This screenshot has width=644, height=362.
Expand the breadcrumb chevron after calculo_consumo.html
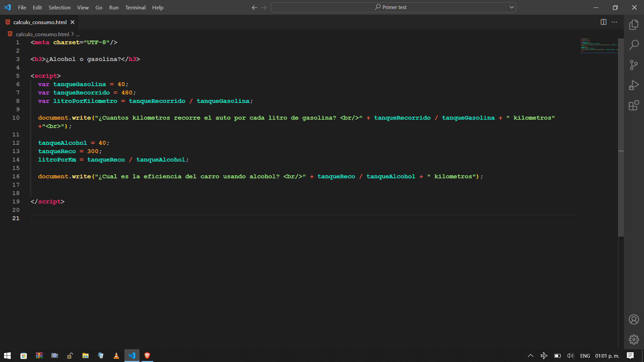72,34
